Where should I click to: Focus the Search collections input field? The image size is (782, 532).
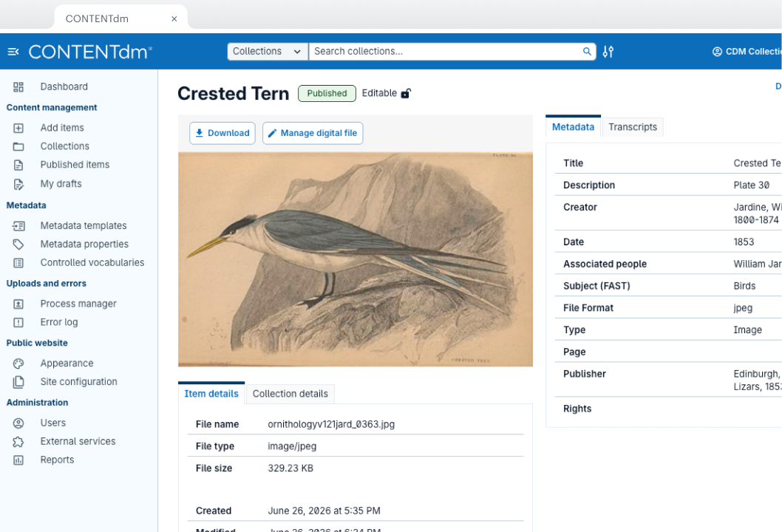coord(446,52)
